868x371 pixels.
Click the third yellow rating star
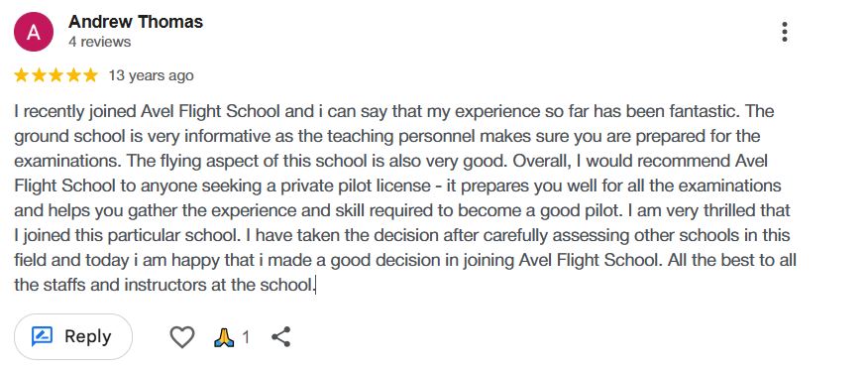point(55,75)
